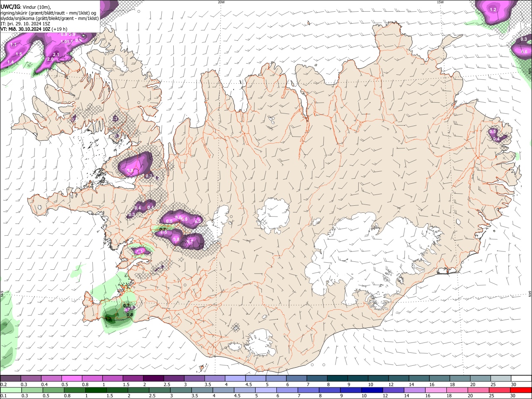Click the 1.4 snowfall value on the map

point(10,62)
